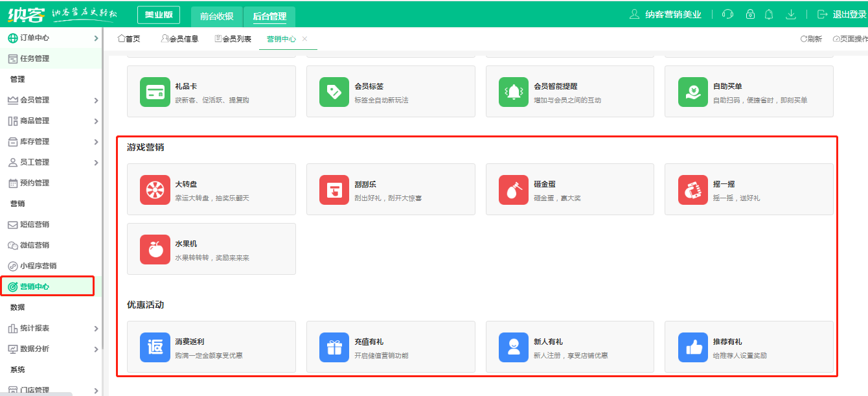Open the 水果机 apple icon

[x=155, y=250]
